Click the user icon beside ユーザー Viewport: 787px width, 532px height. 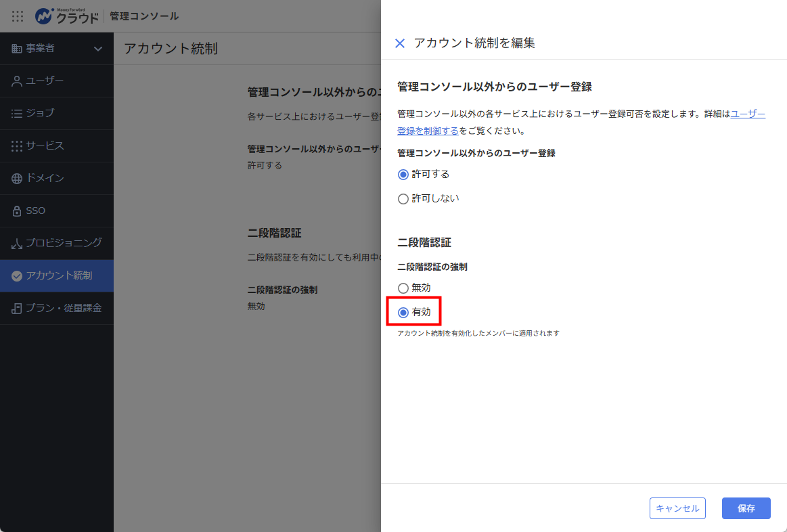(16, 81)
